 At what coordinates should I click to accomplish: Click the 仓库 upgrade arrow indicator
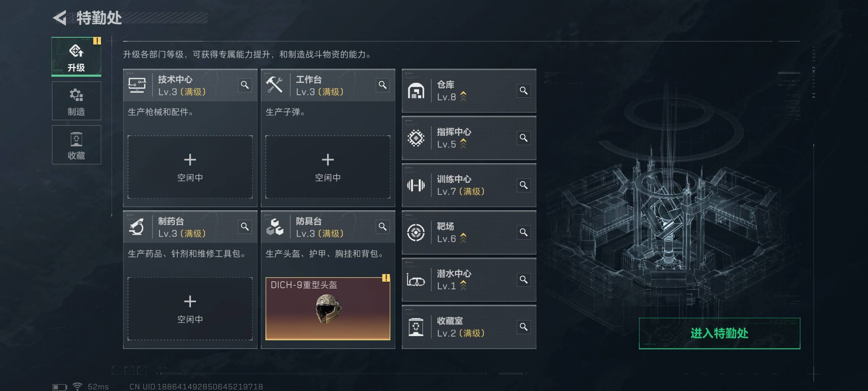coord(463,96)
